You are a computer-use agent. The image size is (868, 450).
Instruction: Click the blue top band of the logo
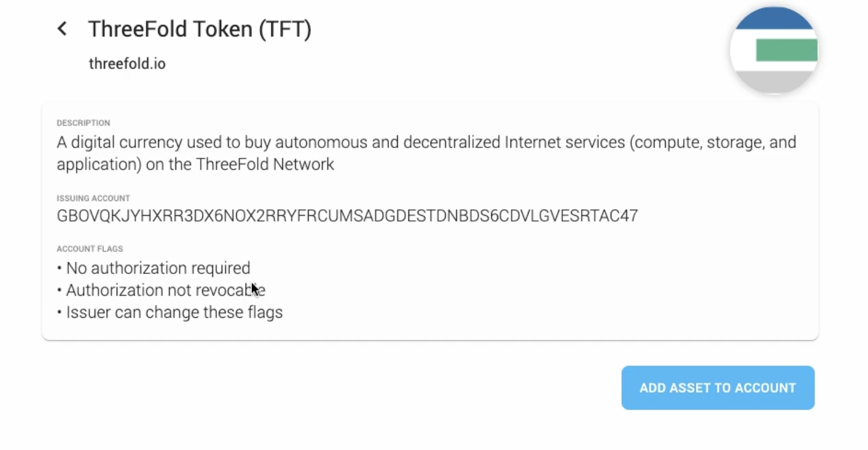[774, 19]
